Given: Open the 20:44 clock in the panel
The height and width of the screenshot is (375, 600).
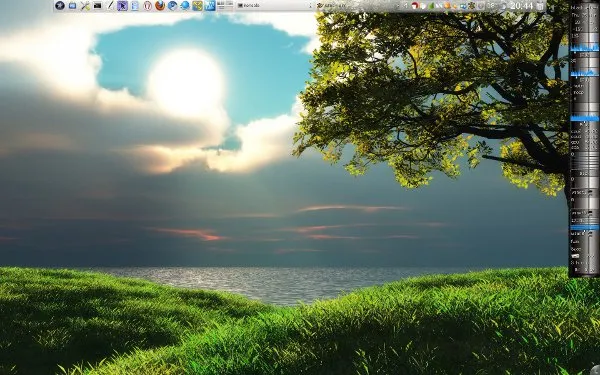Looking at the screenshot, I should point(521,5).
